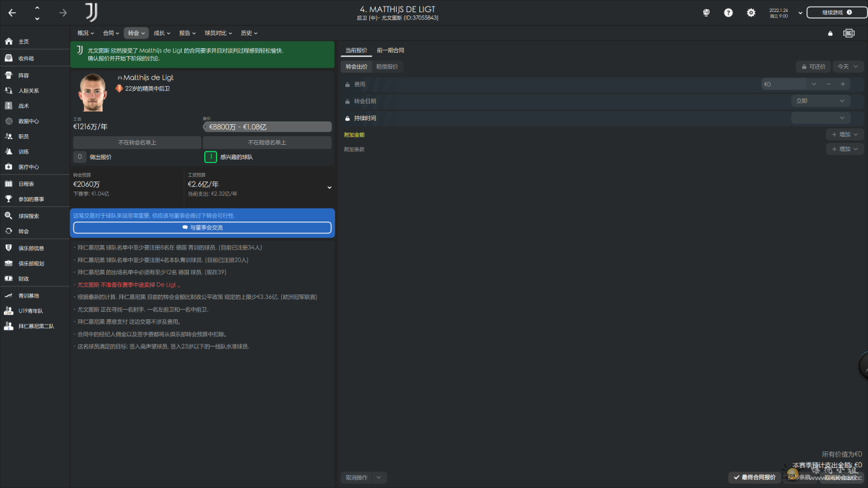Open preferences with the gear icon

[751, 13]
